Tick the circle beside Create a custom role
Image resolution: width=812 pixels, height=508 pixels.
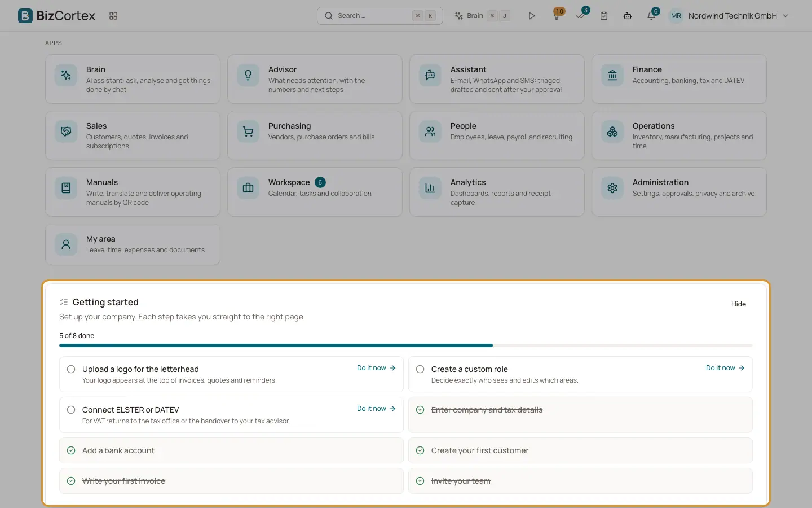click(420, 369)
